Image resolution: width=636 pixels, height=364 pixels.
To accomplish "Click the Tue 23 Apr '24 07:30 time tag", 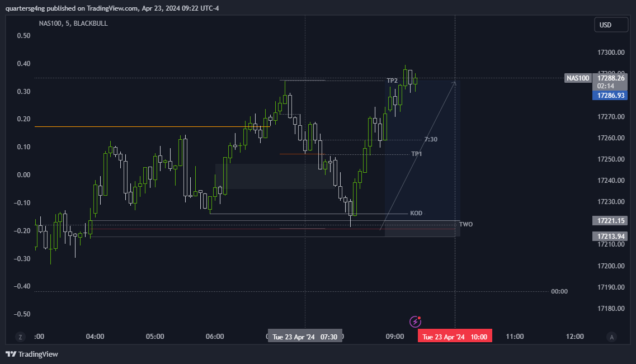I will 305,337.
